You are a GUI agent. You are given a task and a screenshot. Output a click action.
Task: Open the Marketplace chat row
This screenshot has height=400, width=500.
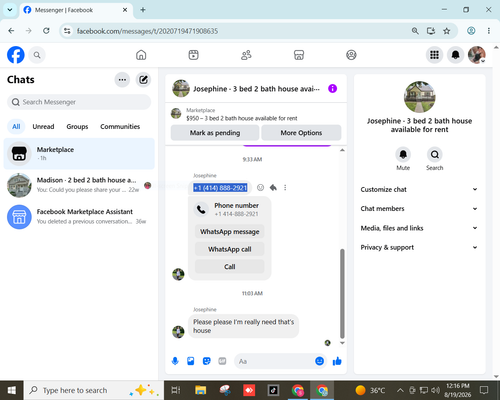pos(79,154)
